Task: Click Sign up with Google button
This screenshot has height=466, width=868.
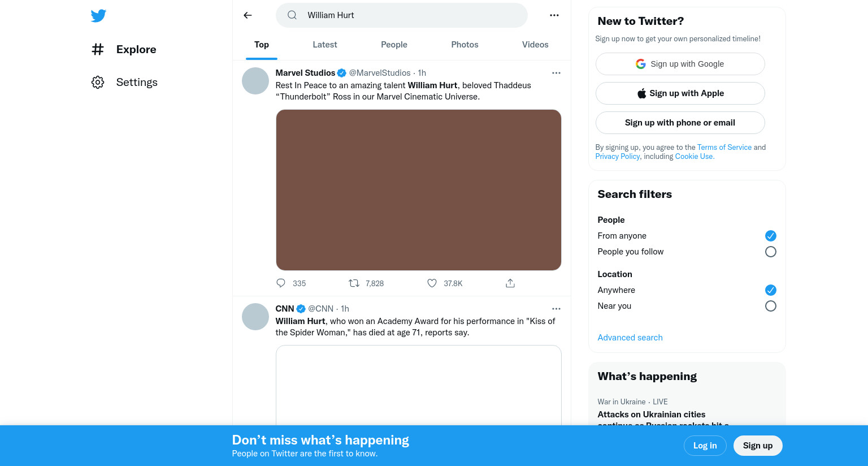Action: (x=680, y=64)
